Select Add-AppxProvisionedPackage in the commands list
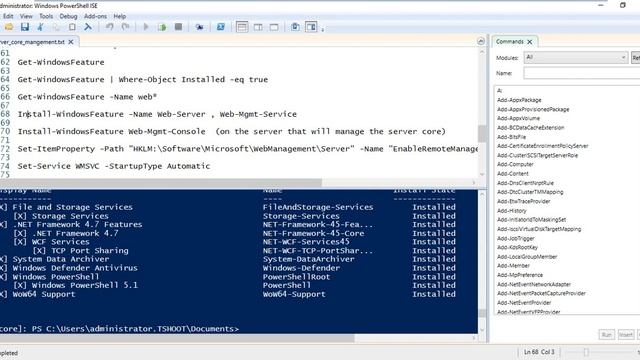The width and height of the screenshot is (640, 360). click(x=533, y=109)
